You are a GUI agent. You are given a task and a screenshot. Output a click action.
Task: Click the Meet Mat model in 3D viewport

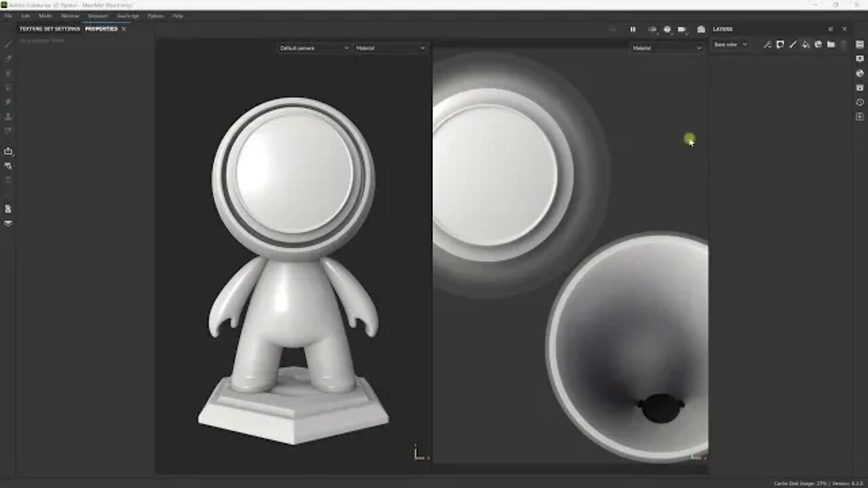pos(294,271)
